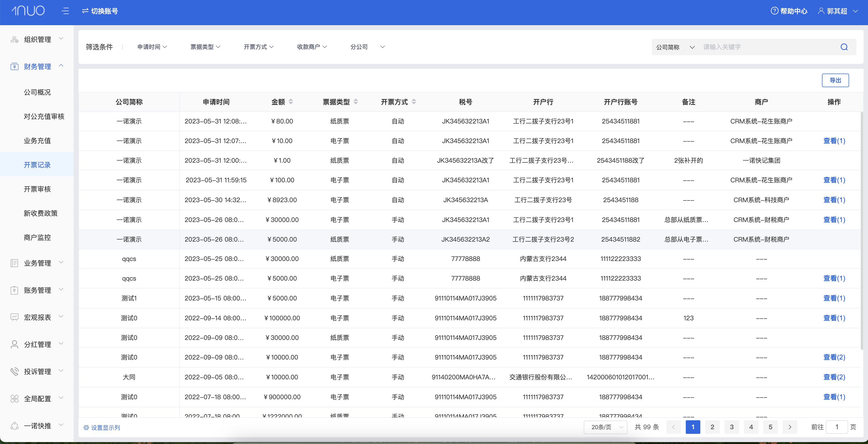
Task: Click 查看(1) for ¥900000.00 row
Action: (834, 397)
